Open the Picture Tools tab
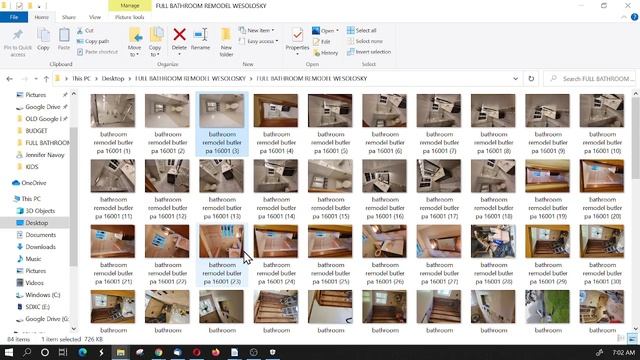The image size is (640, 360). tap(129, 17)
